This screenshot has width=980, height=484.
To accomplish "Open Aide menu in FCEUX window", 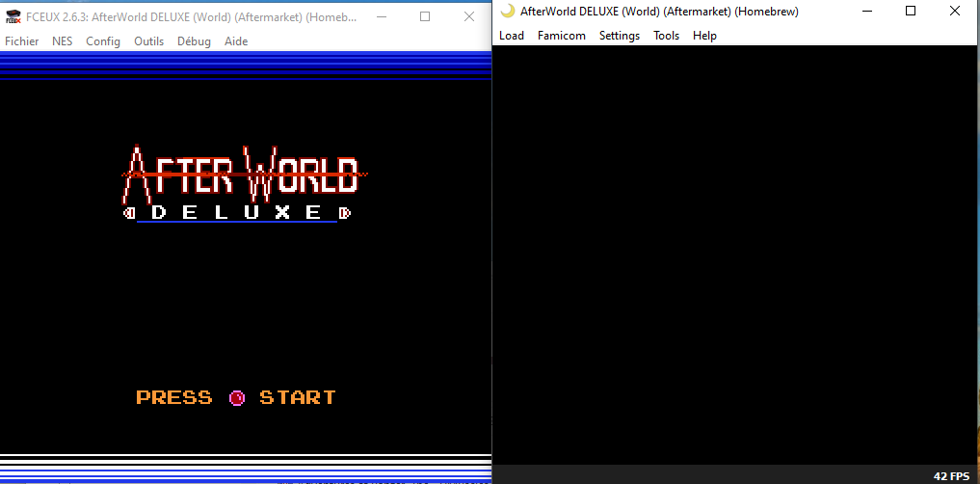I will pos(236,41).
